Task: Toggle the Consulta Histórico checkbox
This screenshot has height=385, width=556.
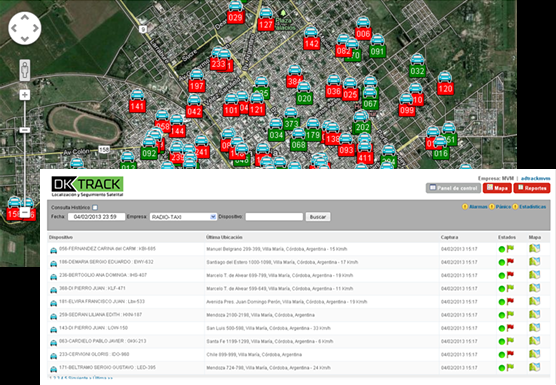Action: [95, 207]
